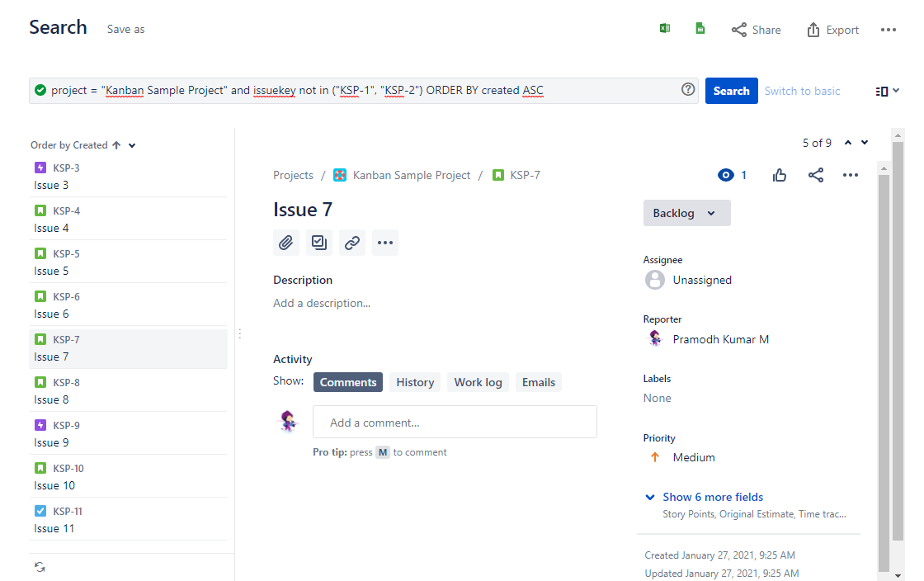Open results in Google Sheets icon

coord(700,27)
